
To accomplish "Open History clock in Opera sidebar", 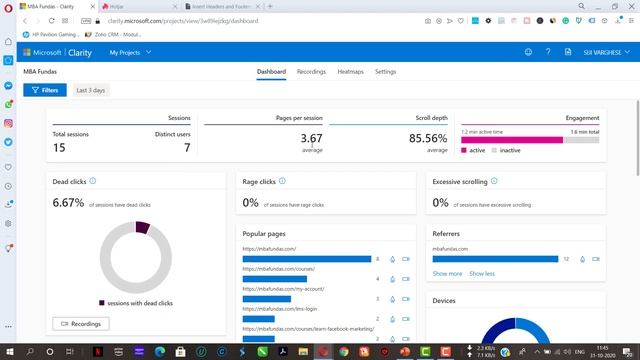I will pyautogui.click(x=8, y=186).
